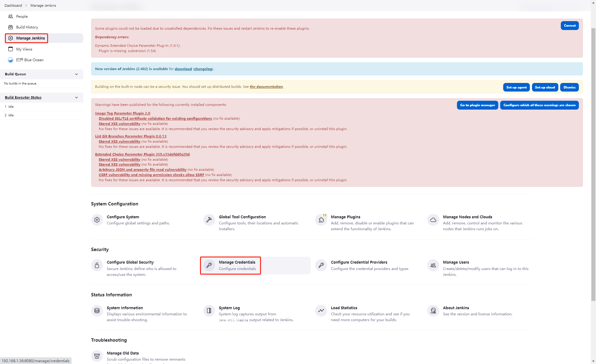596x364 pixels.
Task: Click the About Jenkins butler icon
Action: click(x=433, y=311)
